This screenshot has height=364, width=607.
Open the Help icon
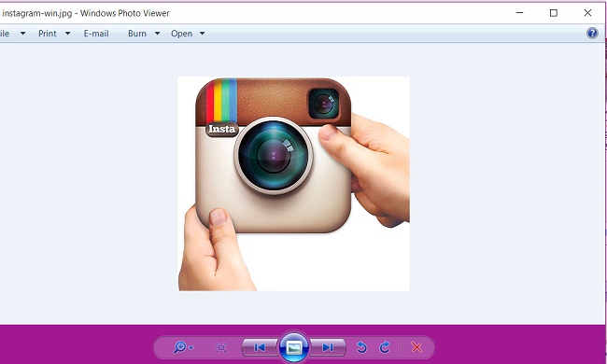[592, 34]
